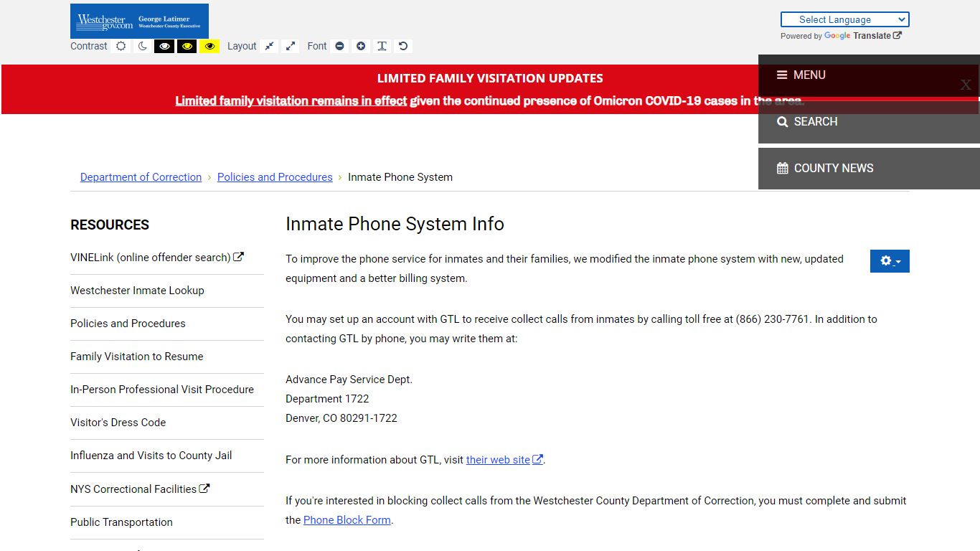Screen dimensions: 980x551
Task: Click the RESOURCES heading
Action: tap(110, 225)
